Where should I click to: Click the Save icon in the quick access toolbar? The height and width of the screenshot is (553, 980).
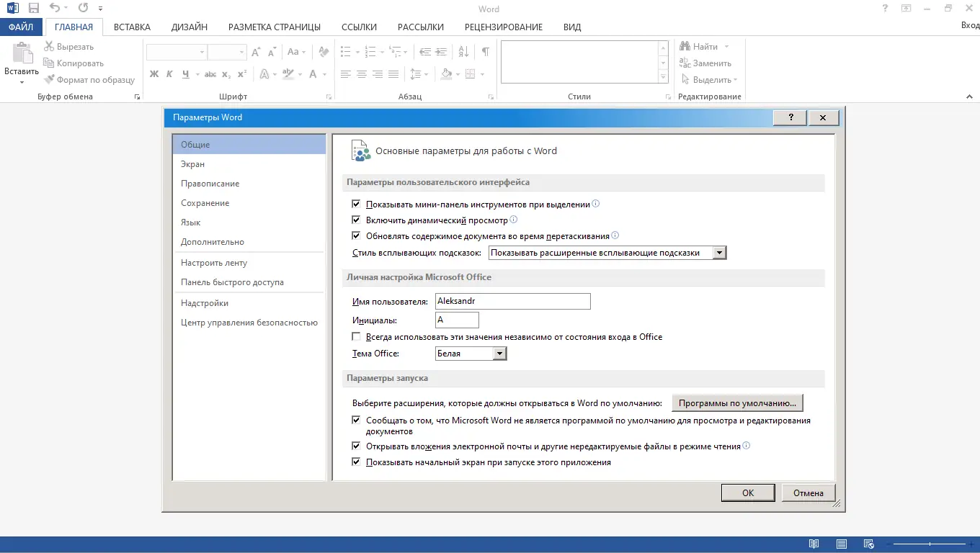point(33,9)
